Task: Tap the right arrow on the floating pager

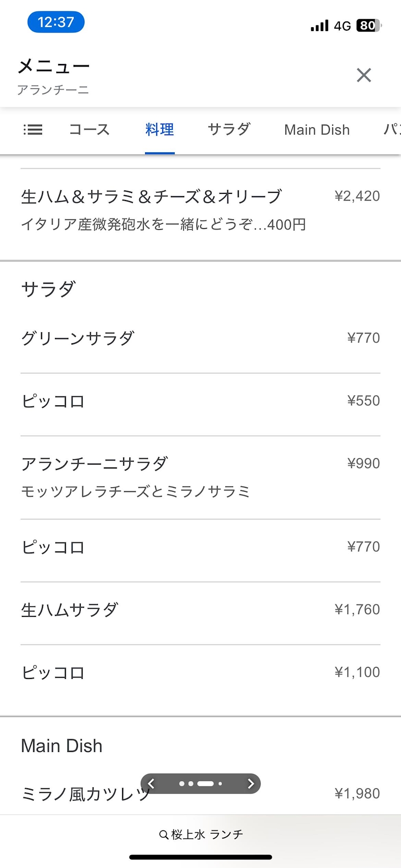Action: pos(251,783)
